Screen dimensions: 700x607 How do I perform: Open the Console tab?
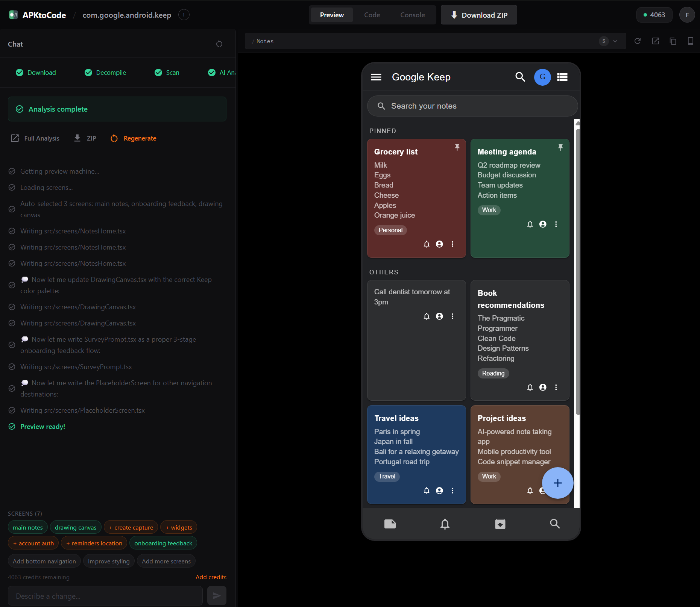point(412,15)
